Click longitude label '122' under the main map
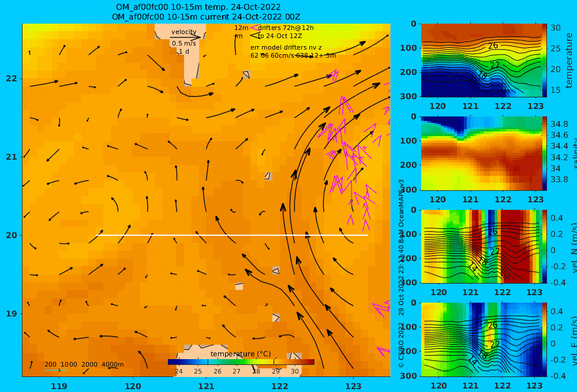This screenshot has width=577, height=392. (x=280, y=386)
